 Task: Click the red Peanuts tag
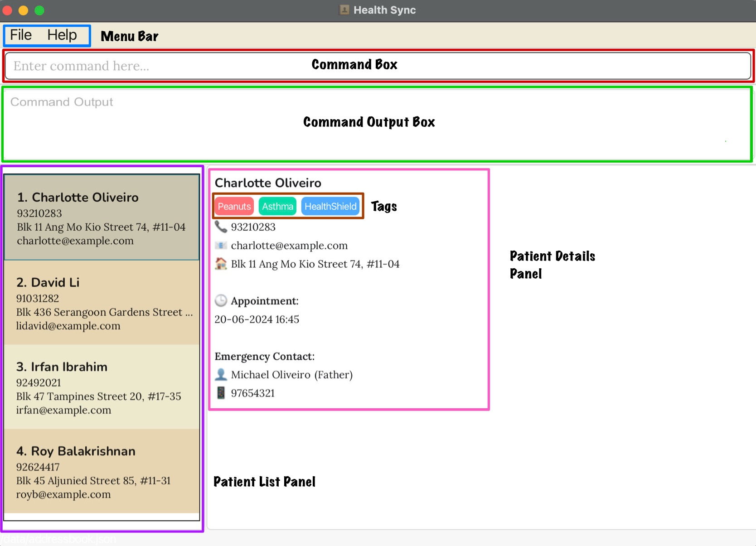point(234,207)
